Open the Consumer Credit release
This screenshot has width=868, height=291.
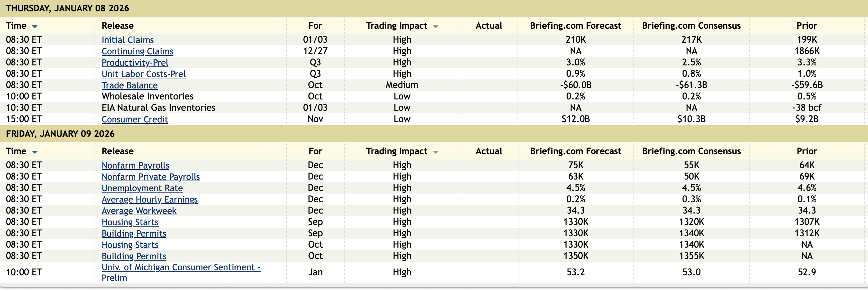(x=135, y=119)
